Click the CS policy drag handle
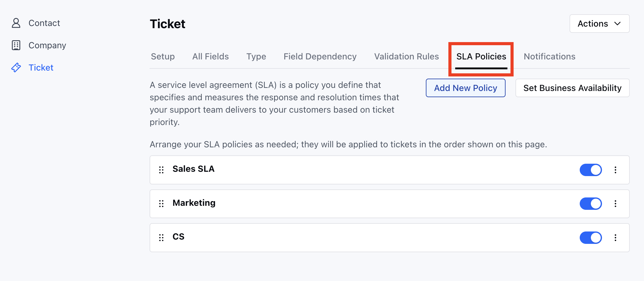644x281 pixels. pyautogui.click(x=161, y=237)
